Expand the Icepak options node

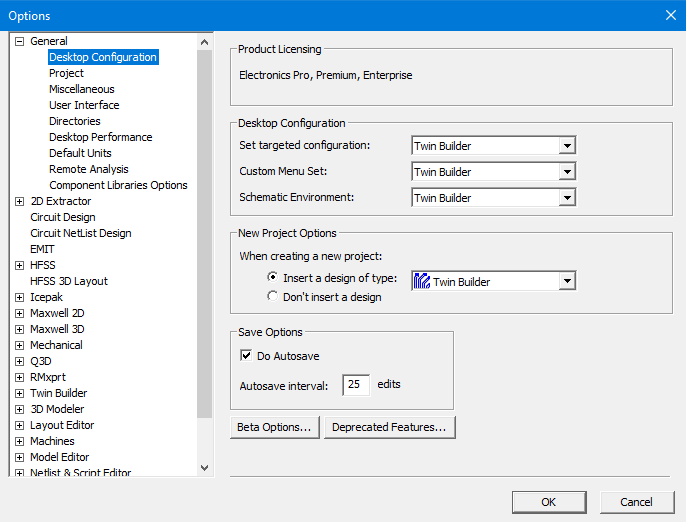pyautogui.click(x=20, y=297)
